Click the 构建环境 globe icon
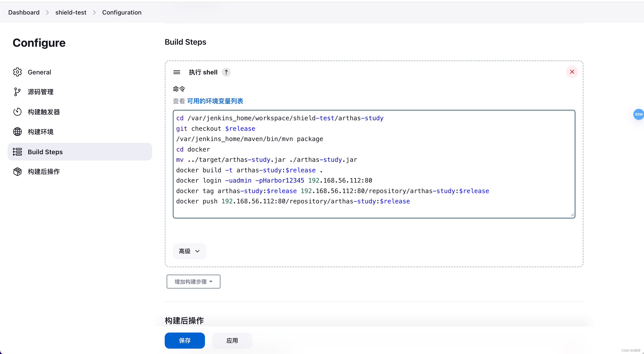The width and height of the screenshot is (644, 354). [x=17, y=132]
